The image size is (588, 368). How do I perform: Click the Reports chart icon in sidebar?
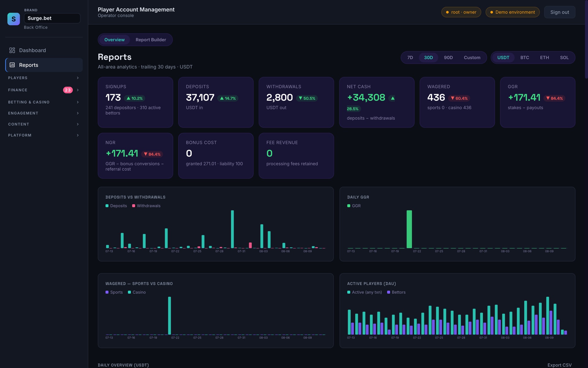(x=12, y=65)
